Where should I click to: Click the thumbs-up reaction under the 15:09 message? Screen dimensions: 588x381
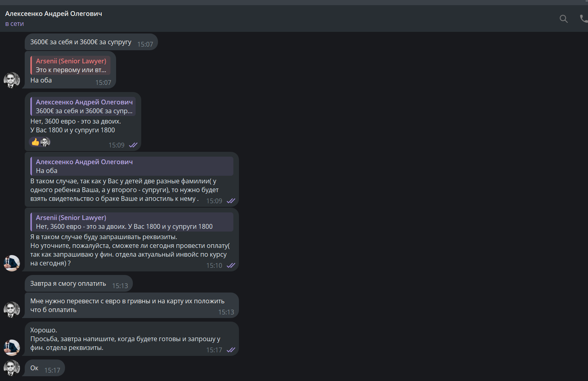[x=36, y=142]
